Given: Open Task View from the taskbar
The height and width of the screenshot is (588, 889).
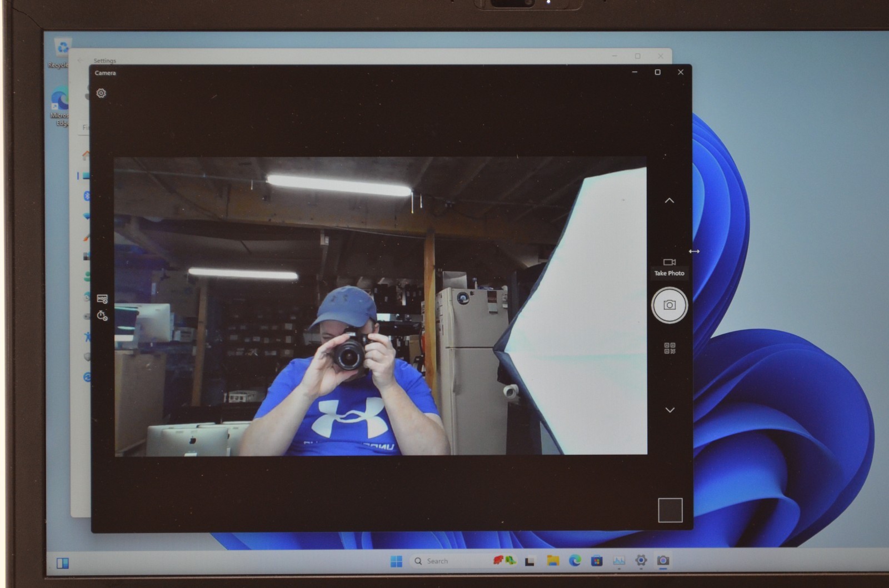Looking at the screenshot, I should (x=530, y=561).
